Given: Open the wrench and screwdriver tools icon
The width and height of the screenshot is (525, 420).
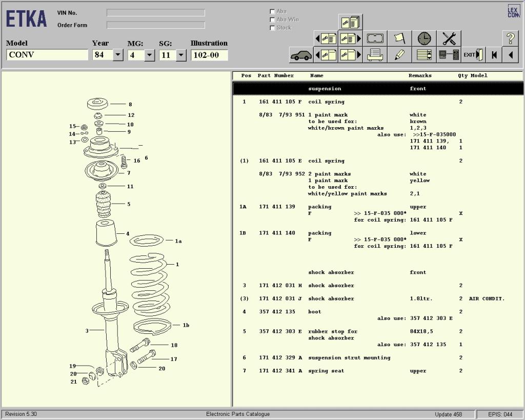Looking at the screenshot, I should (449, 38).
